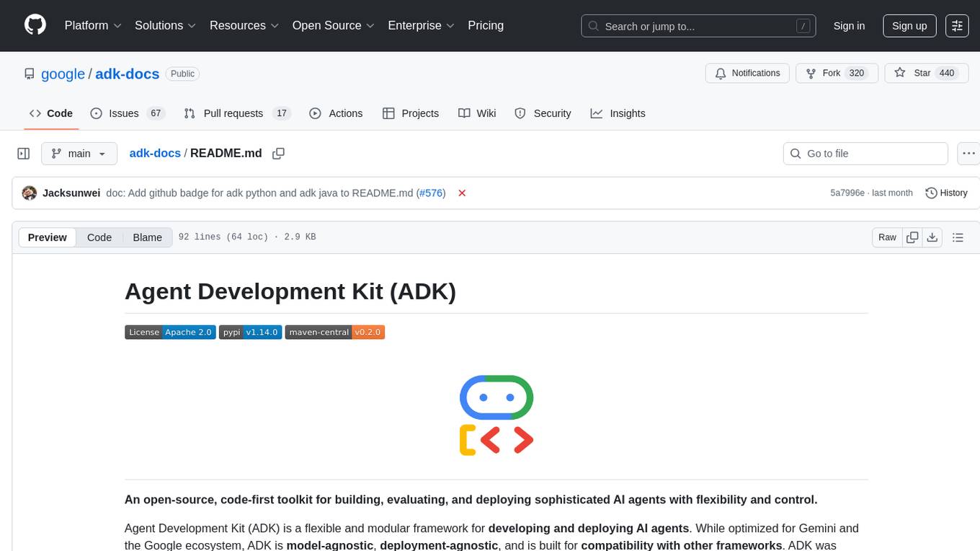Click the repository icon beside google

pos(29,74)
